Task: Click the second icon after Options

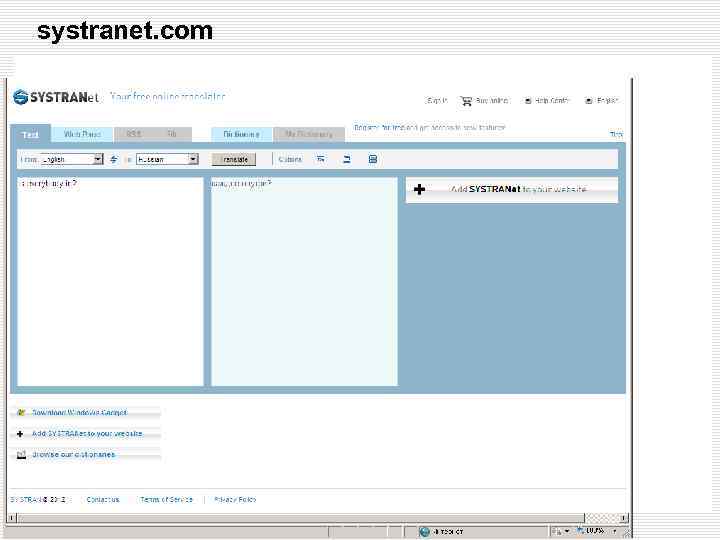Action: point(347,159)
